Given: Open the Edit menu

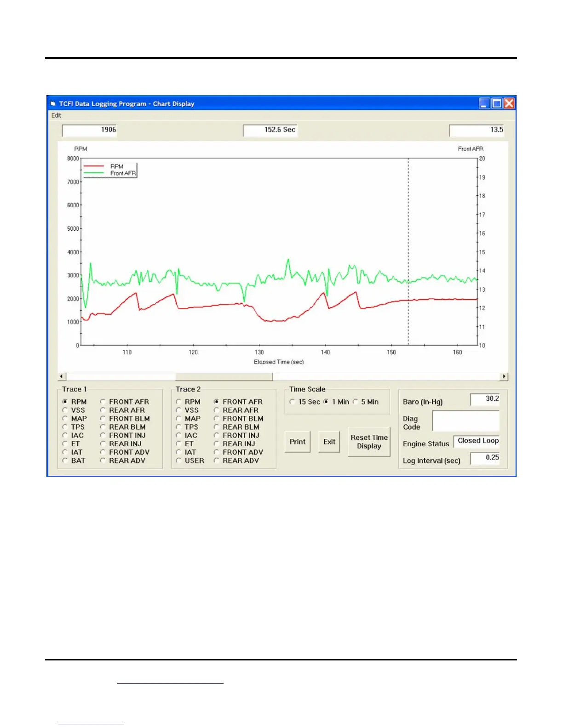Looking at the screenshot, I should pos(56,115).
